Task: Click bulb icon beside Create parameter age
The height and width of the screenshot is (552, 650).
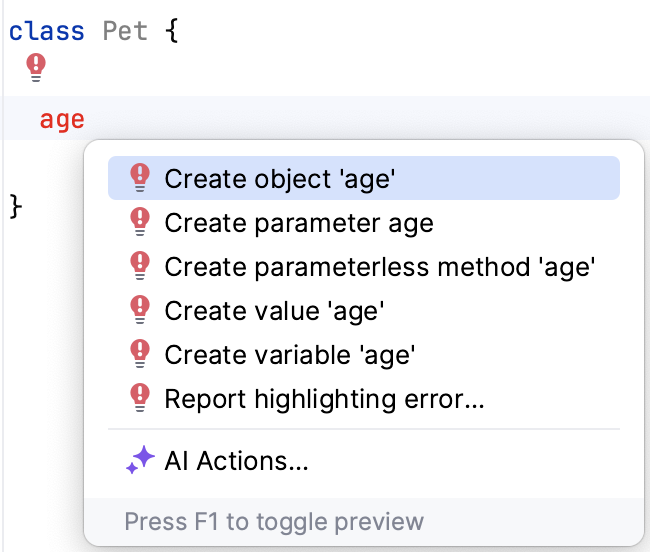Action: pyautogui.click(x=140, y=222)
